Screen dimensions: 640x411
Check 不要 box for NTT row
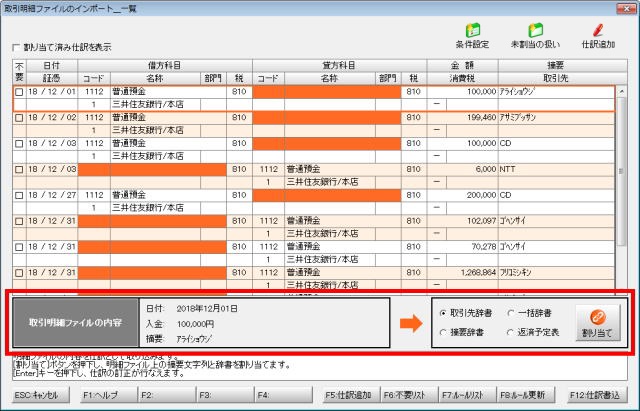pyautogui.click(x=19, y=169)
